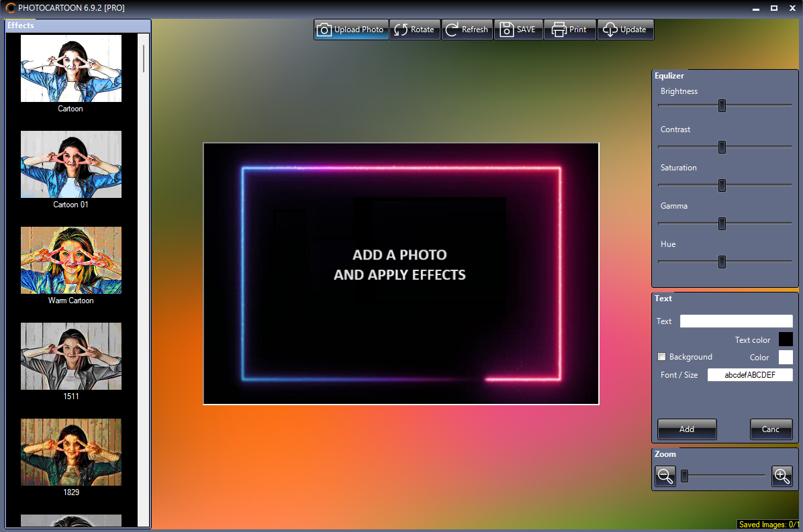Click the Canc button
Image resolution: width=803 pixels, height=532 pixels.
click(x=771, y=429)
